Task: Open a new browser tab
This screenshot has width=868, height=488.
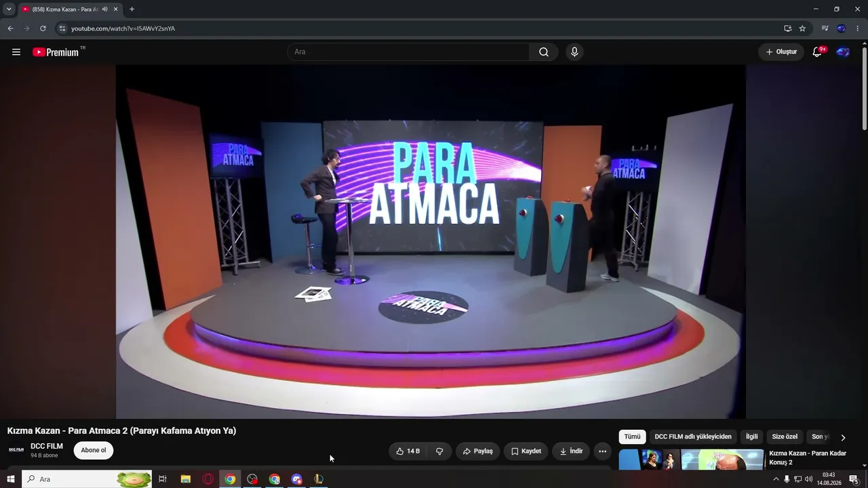Action: tap(132, 9)
